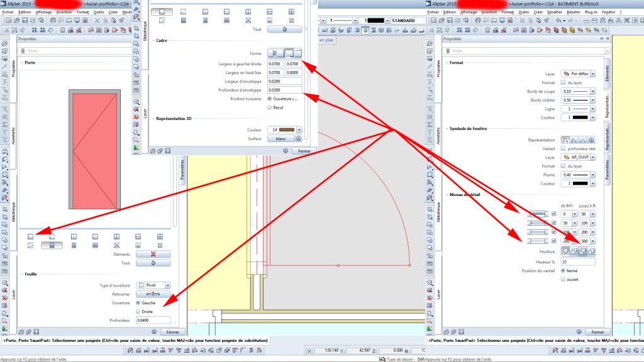Open gear settings beside Fermer in Format panel
The width and height of the screenshot is (644, 362).
point(579,332)
